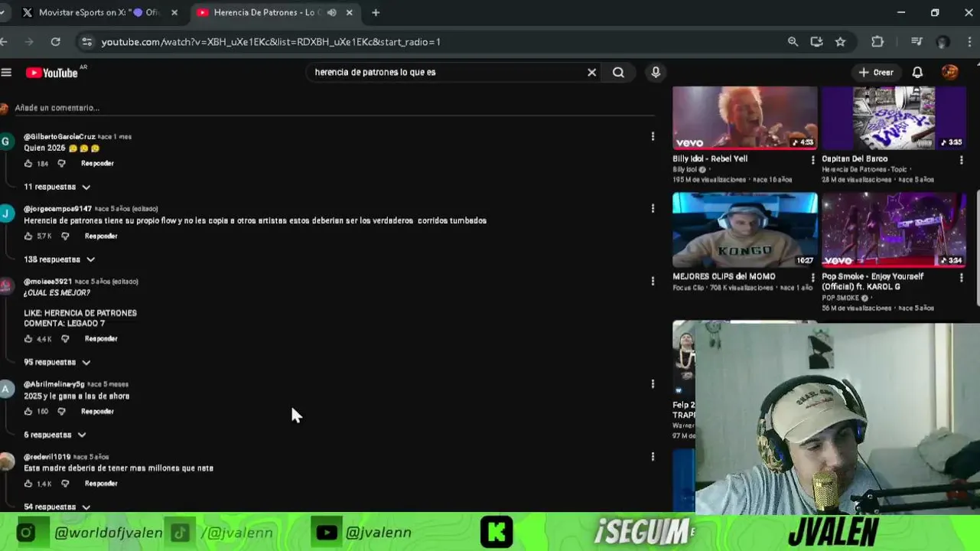Dislike the ¿CUAL ES MEJOR? comment
The image size is (980, 551).
click(x=65, y=338)
